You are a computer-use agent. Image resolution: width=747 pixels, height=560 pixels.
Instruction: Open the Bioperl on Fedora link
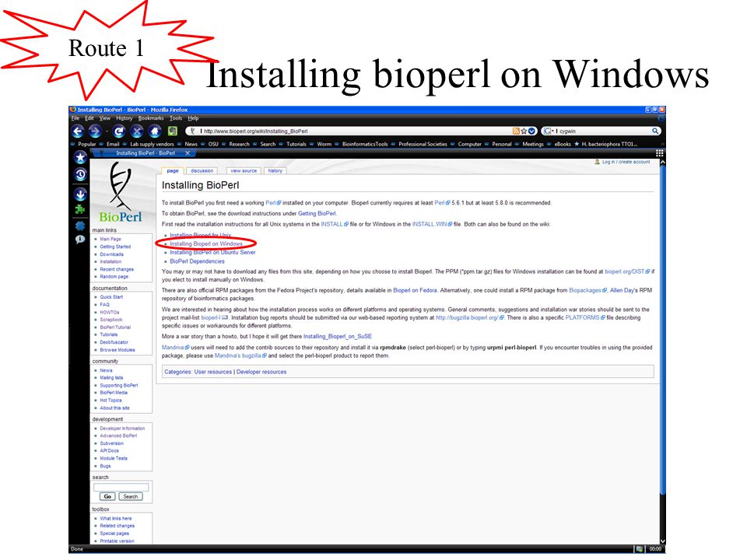point(415,290)
